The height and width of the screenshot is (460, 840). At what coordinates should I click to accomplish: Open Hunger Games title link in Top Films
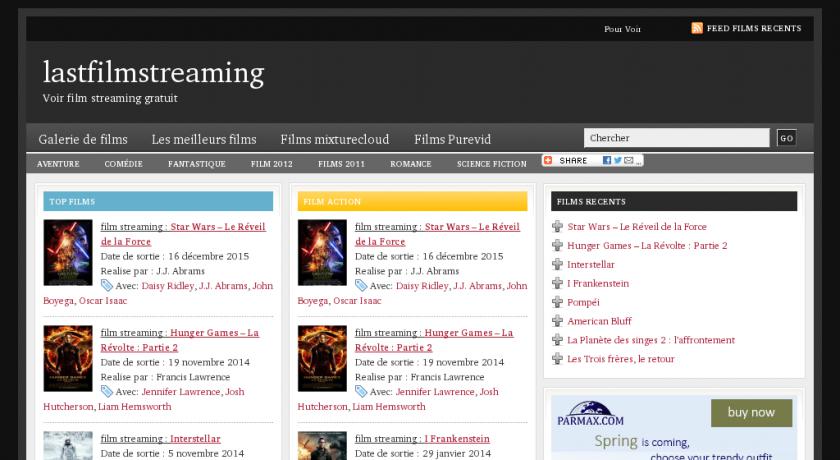pyautogui.click(x=180, y=340)
